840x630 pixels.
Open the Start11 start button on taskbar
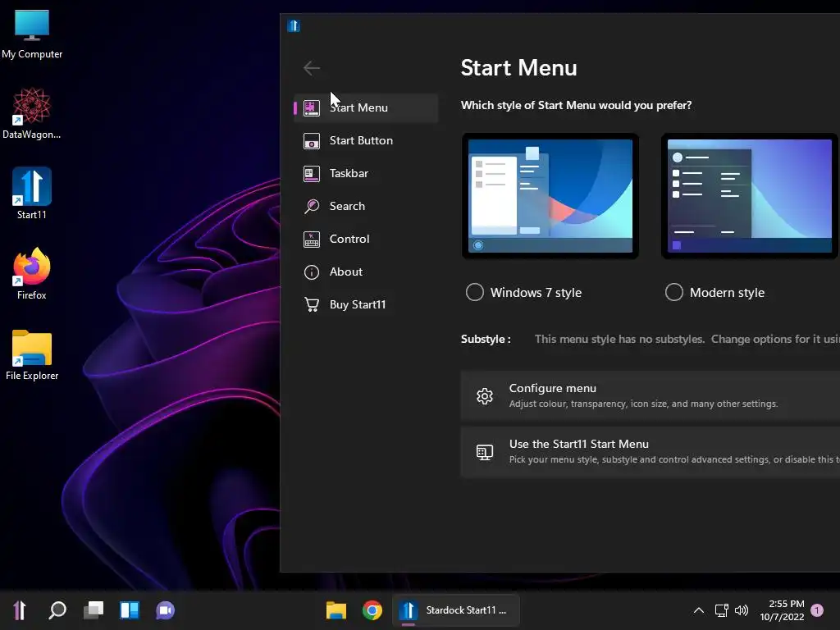click(x=20, y=610)
